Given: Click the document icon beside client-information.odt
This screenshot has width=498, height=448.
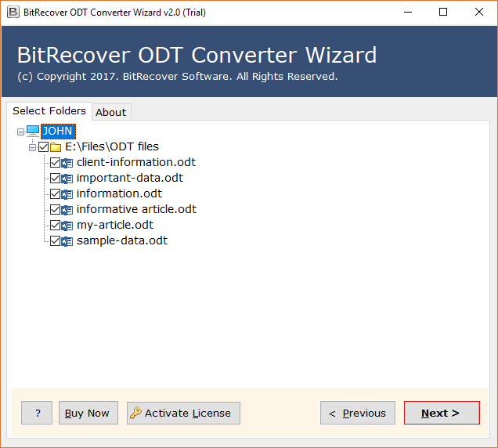Looking at the screenshot, I should pos(67,163).
